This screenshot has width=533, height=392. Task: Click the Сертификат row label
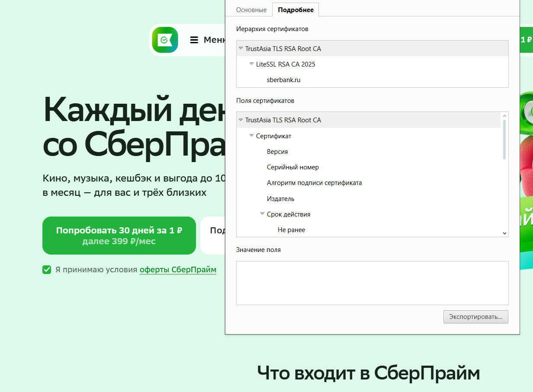pyautogui.click(x=274, y=136)
